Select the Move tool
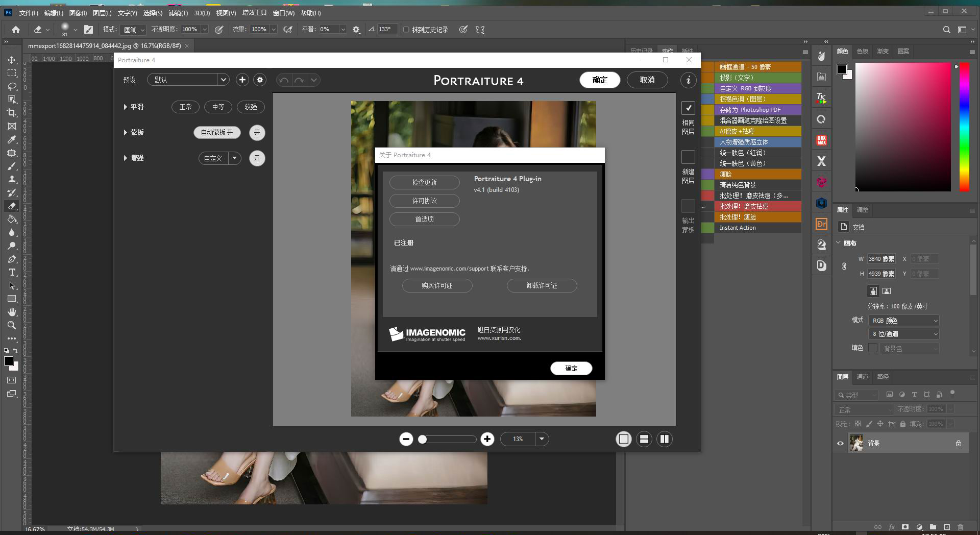This screenshot has height=535, width=980. [12, 60]
